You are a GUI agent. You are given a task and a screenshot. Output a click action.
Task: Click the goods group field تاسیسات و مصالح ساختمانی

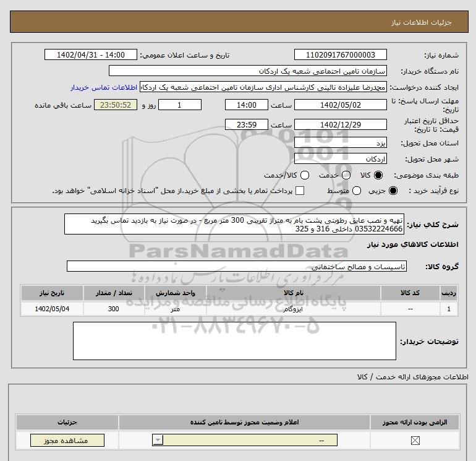coord(237,266)
